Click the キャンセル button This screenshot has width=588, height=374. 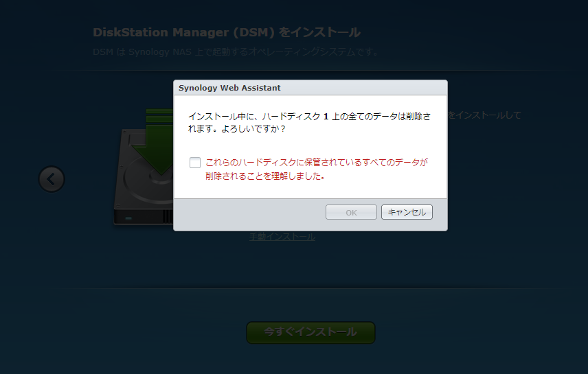pos(407,212)
